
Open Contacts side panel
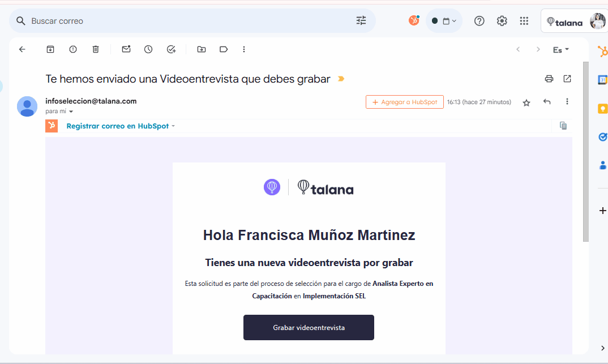[602, 165]
